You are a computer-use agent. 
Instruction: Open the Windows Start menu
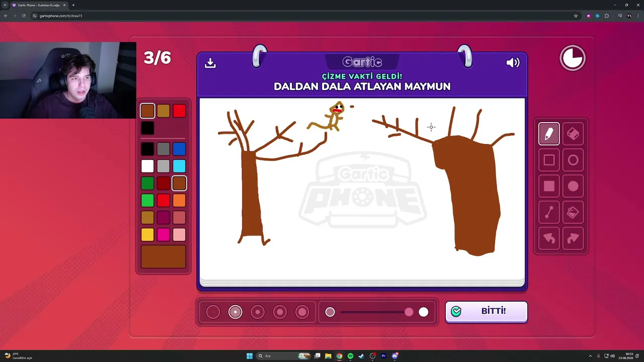coord(250,356)
